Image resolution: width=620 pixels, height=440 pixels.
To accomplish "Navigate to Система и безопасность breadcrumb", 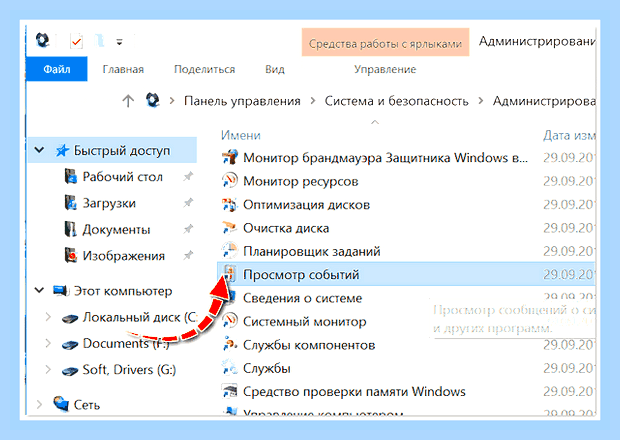I will pyautogui.click(x=396, y=101).
